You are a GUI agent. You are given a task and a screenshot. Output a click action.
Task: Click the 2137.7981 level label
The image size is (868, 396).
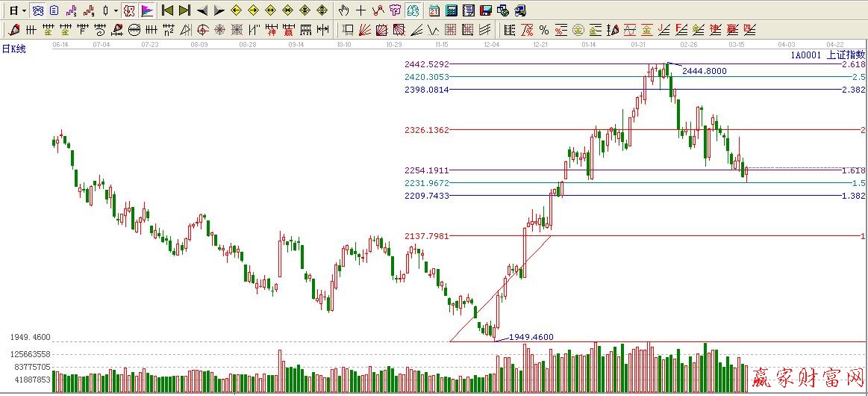[x=426, y=236]
